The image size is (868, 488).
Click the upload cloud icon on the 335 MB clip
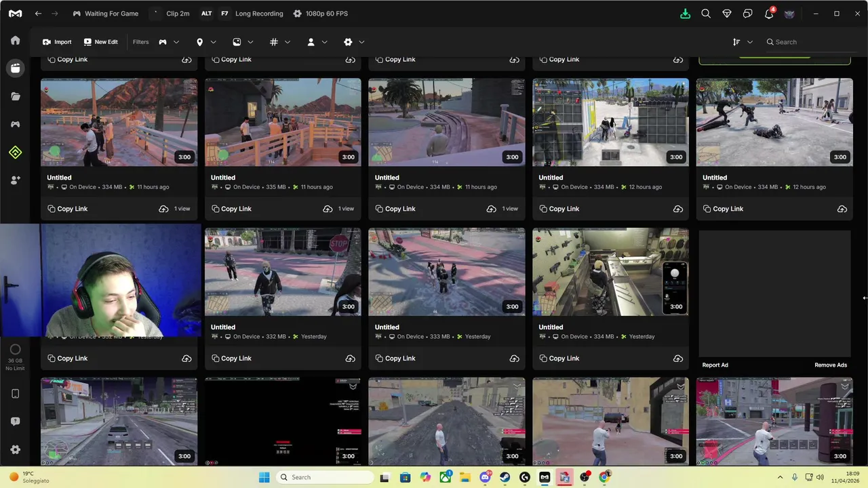point(328,209)
